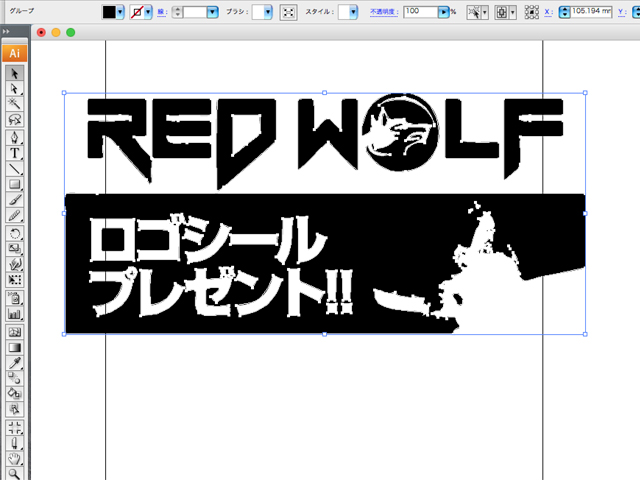Screen dimensions: 640x480
Task: Click the Y coordinate label link
Action: (622, 12)
